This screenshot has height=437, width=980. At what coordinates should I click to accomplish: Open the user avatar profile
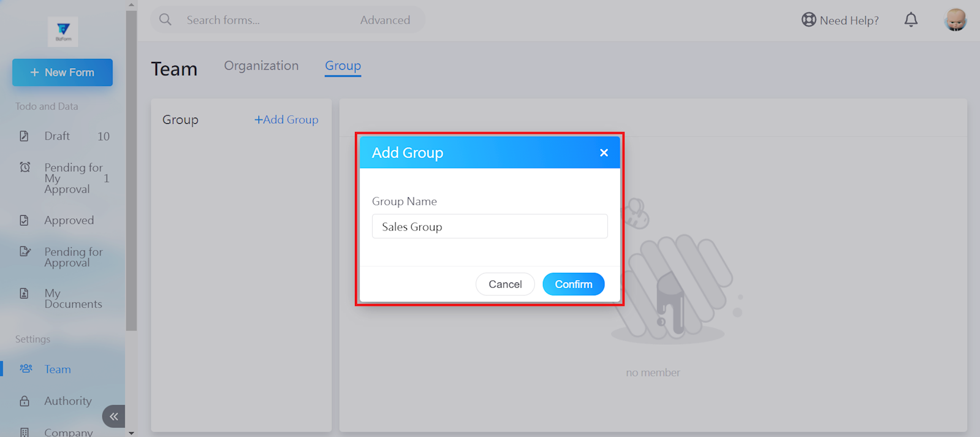tap(955, 20)
